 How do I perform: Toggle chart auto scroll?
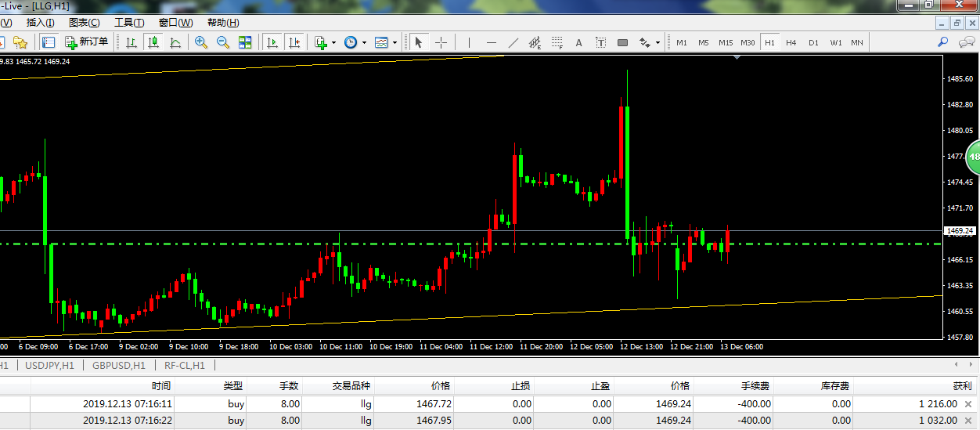pos(272,42)
